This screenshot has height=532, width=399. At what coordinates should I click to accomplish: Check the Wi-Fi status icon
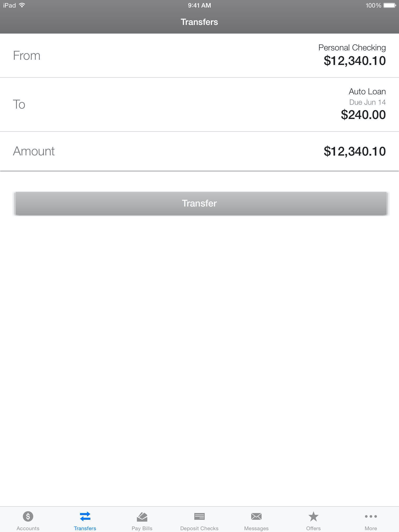click(22, 5)
